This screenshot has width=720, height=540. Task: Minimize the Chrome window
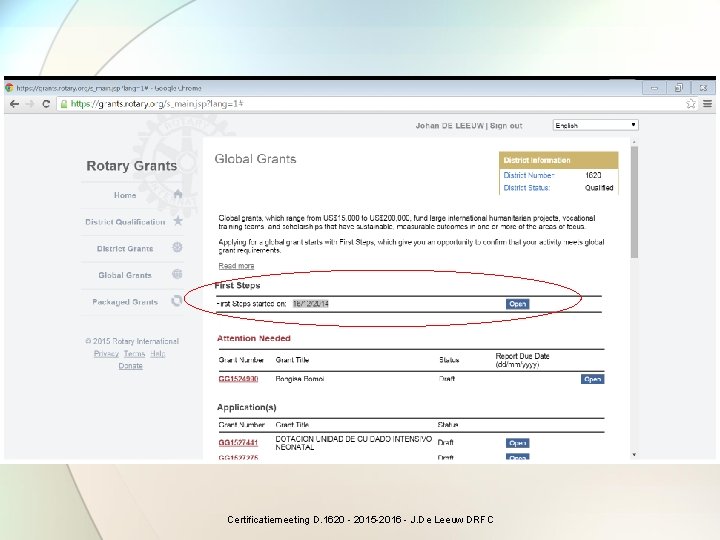coord(654,88)
